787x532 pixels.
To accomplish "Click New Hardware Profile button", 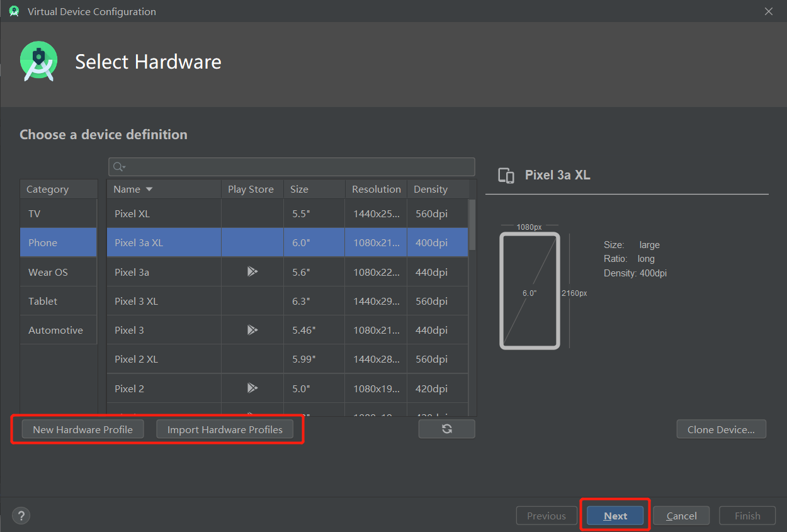I will coord(82,429).
